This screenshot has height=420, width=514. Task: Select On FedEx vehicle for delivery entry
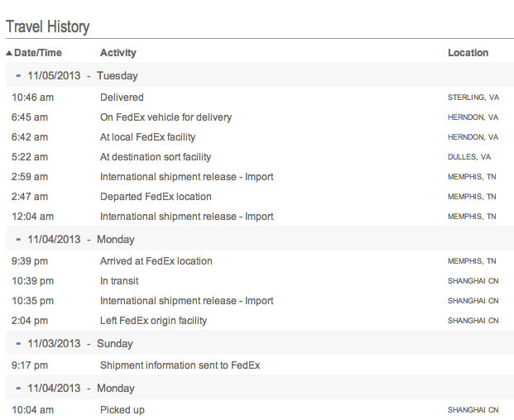point(166,117)
